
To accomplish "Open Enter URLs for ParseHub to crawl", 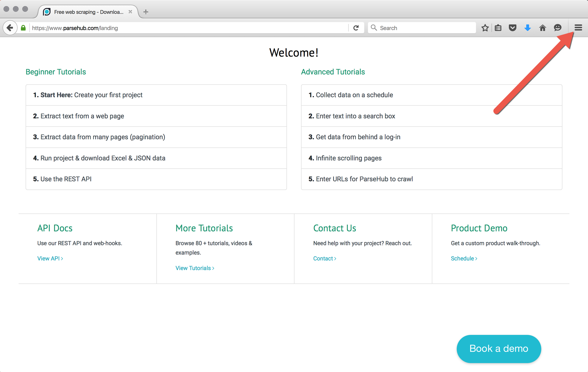I will [431, 179].
